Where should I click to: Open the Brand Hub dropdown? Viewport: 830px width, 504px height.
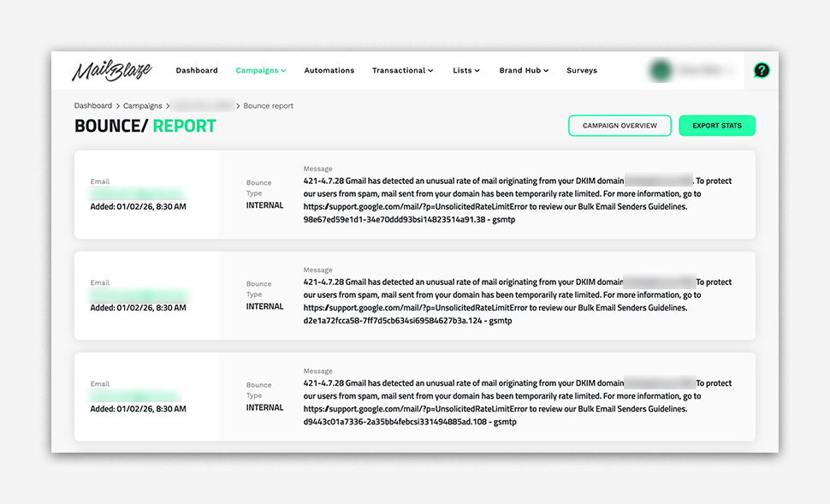click(524, 71)
